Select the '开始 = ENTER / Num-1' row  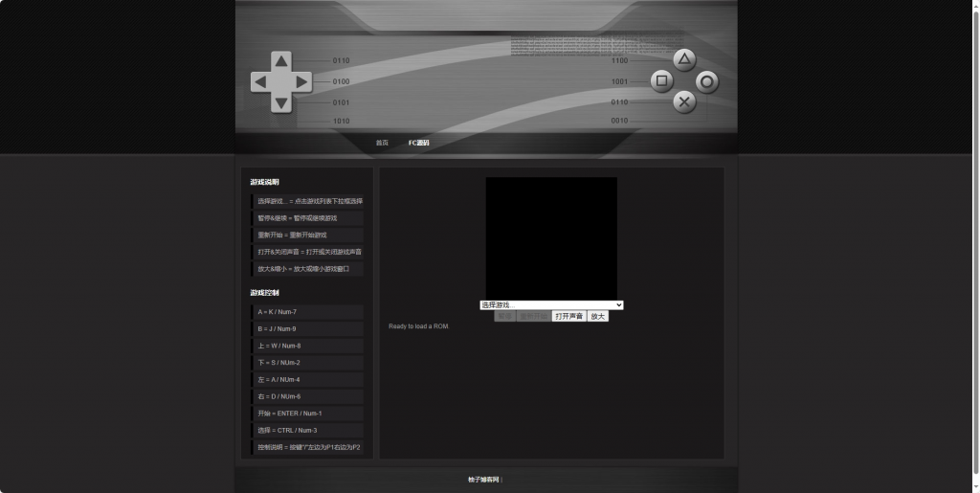[x=307, y=414]
